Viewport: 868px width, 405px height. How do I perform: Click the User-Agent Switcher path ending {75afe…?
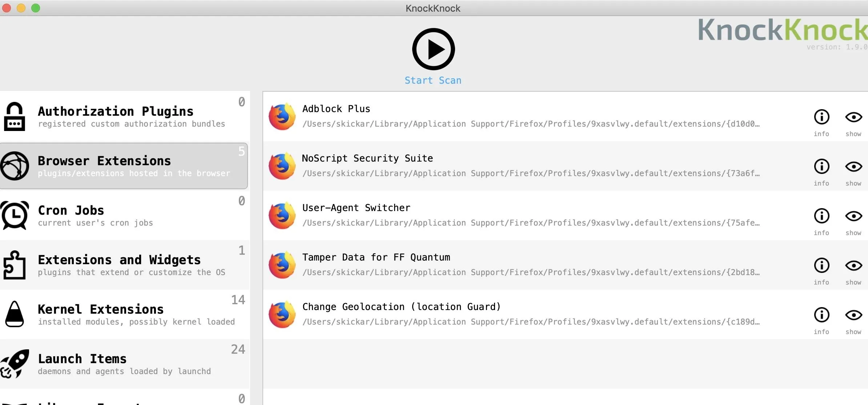pos(531,223)
